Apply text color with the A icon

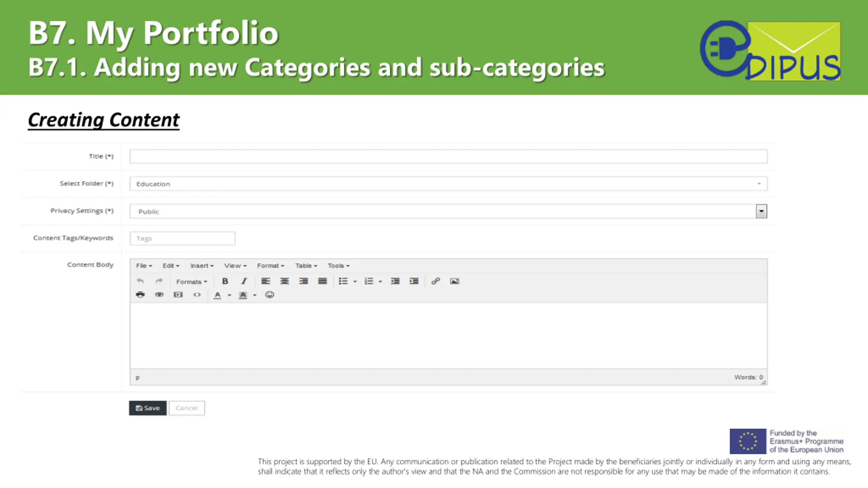pyautogui.click(x=217, y=295)
